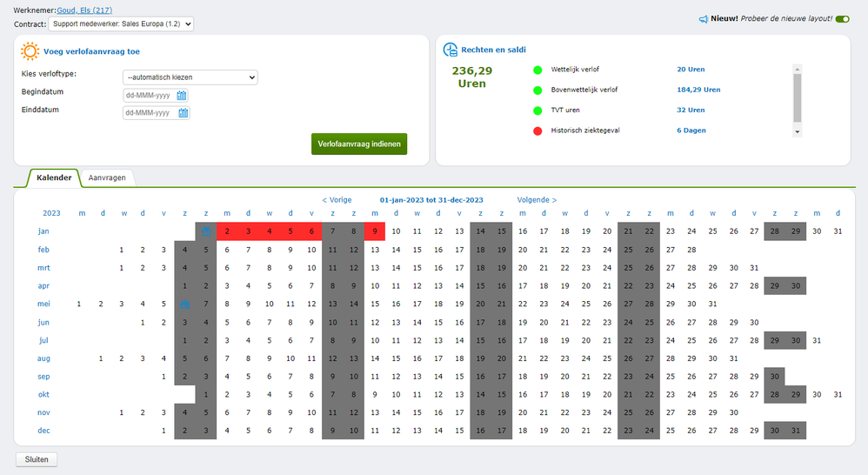
Task: Click the megaphone icon next to Nieuw!
Action: click(x=703, y=18)
